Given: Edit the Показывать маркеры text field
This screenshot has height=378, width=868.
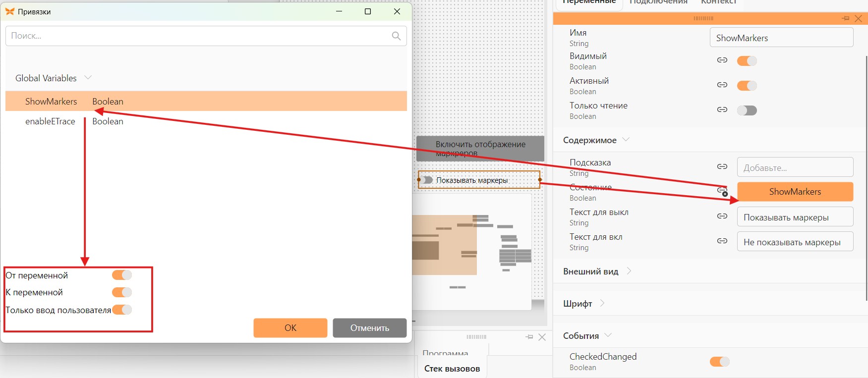Looking at the screenshot, I should tap(795, 216).
